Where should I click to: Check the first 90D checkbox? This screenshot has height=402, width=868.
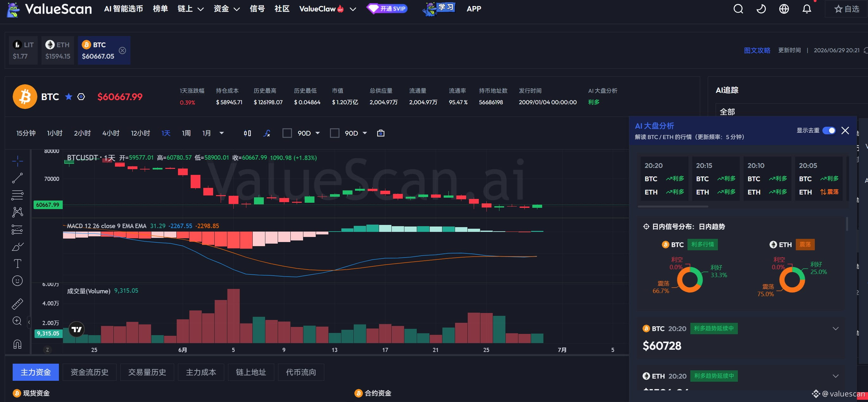tap(287, 133)
